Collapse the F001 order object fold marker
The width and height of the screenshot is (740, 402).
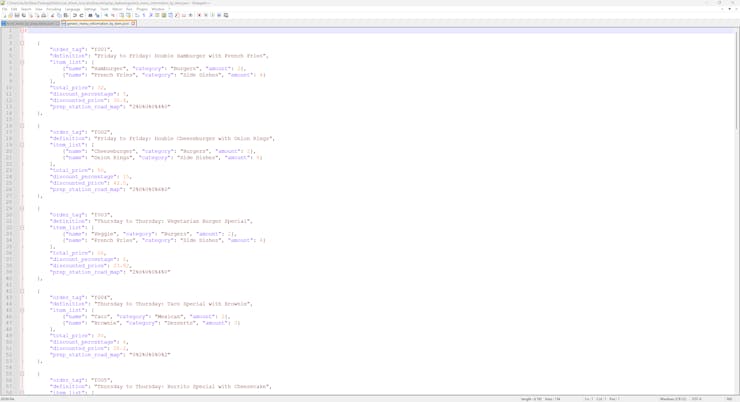click(x=22, y=43)
